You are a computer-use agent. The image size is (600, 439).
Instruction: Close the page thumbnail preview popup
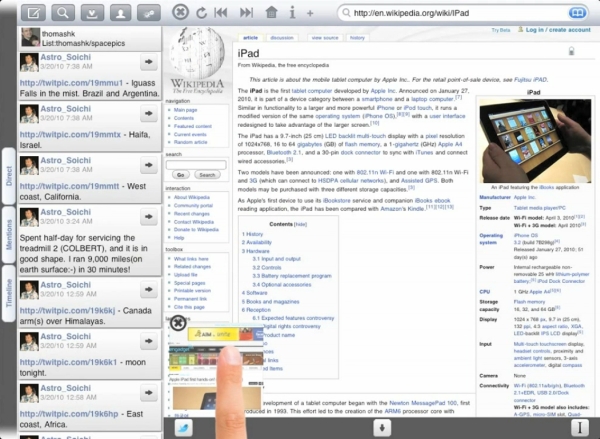(x=178, y=323)
